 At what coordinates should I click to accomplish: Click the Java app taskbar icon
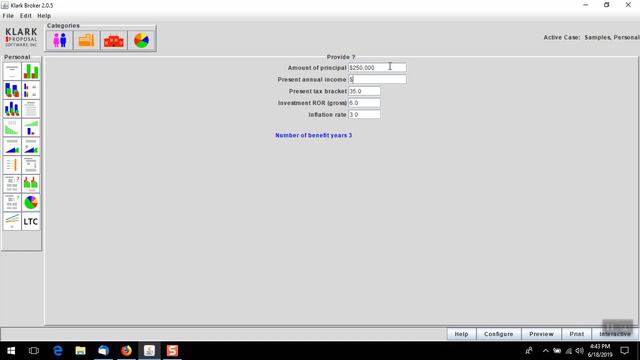click(149, 351)
